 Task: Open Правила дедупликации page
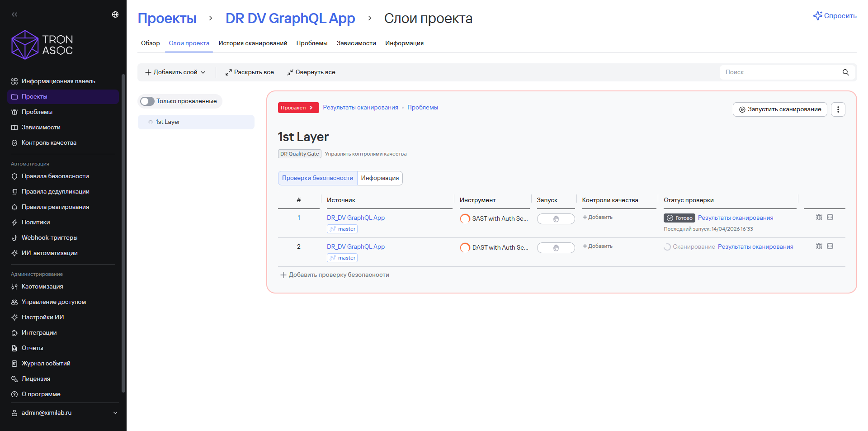pos(63,192)
